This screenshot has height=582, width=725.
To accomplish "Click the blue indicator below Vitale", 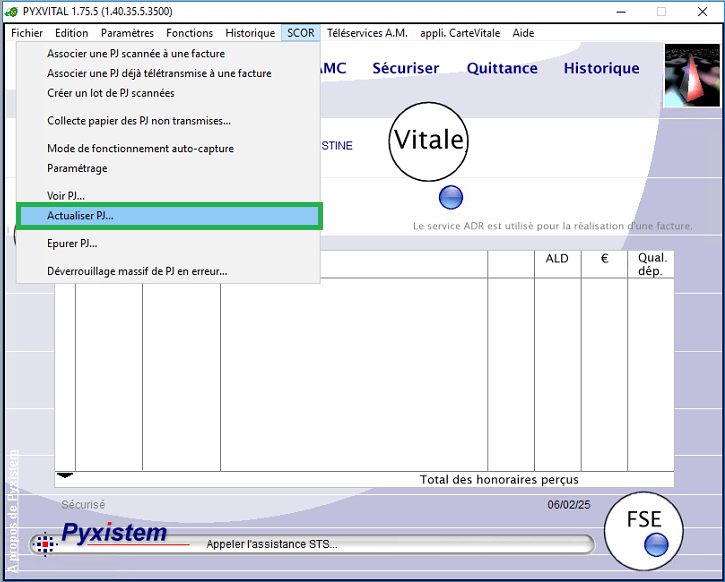I will [451, 197].
